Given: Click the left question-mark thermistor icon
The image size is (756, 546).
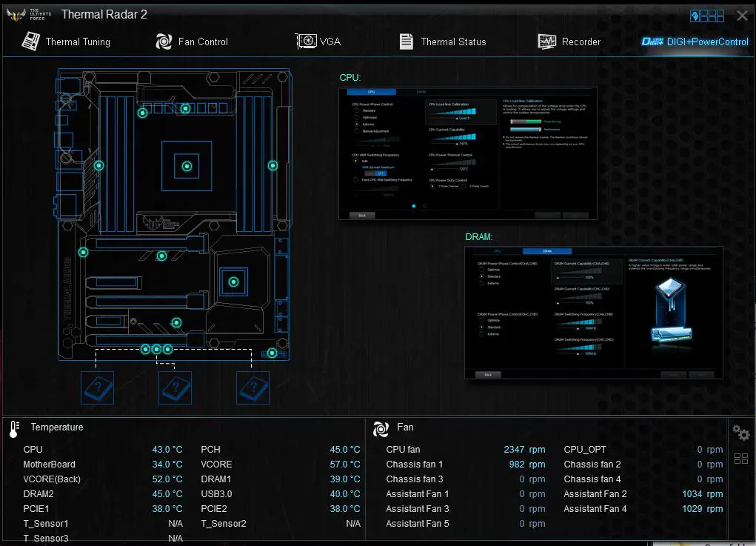Looking at the screenshot, I should pos(98,387).
